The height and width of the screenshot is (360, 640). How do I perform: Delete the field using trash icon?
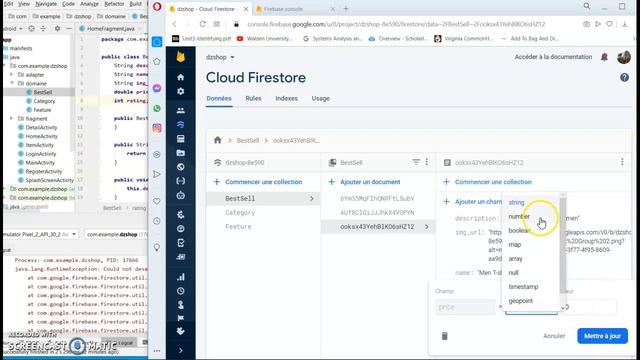(444, 336)
